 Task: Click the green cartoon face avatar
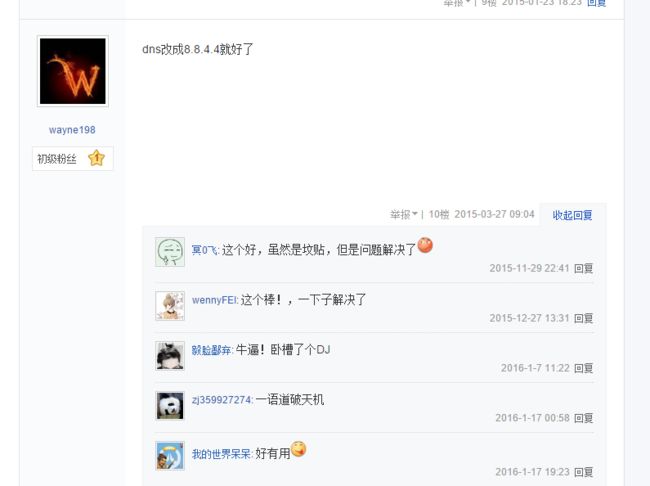point(170,252)
